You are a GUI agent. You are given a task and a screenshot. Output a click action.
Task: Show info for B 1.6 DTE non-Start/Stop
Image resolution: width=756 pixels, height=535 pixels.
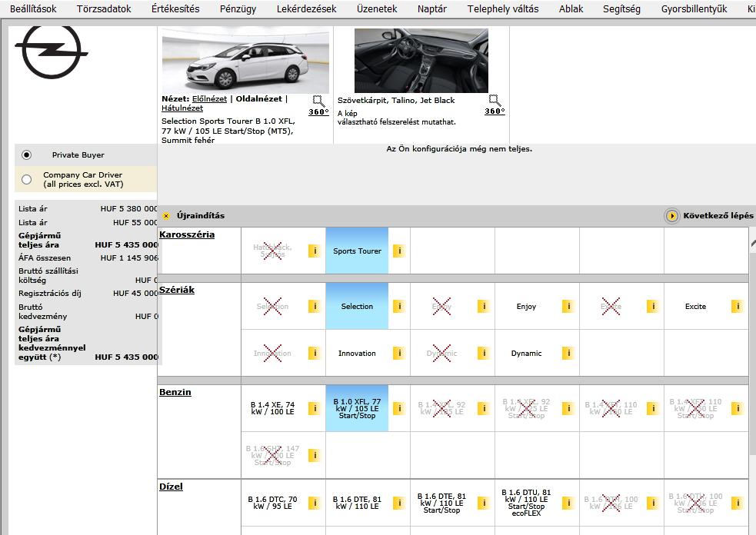[x=398, y=503]
